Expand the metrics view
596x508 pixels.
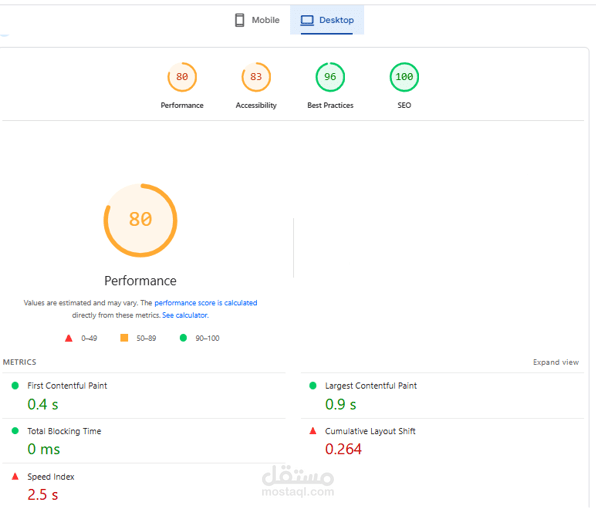[556, 362]
